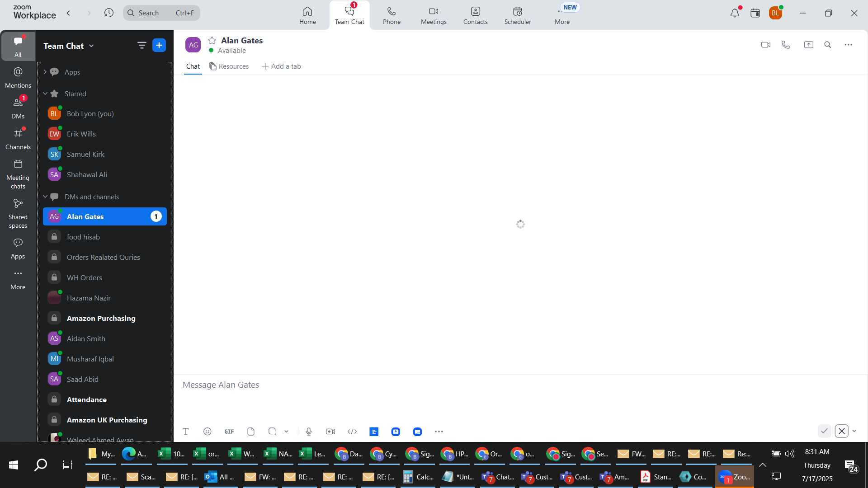The image size is (868, 488).
Task: Click the blue new chat plus button
Action: coord(159,45)
